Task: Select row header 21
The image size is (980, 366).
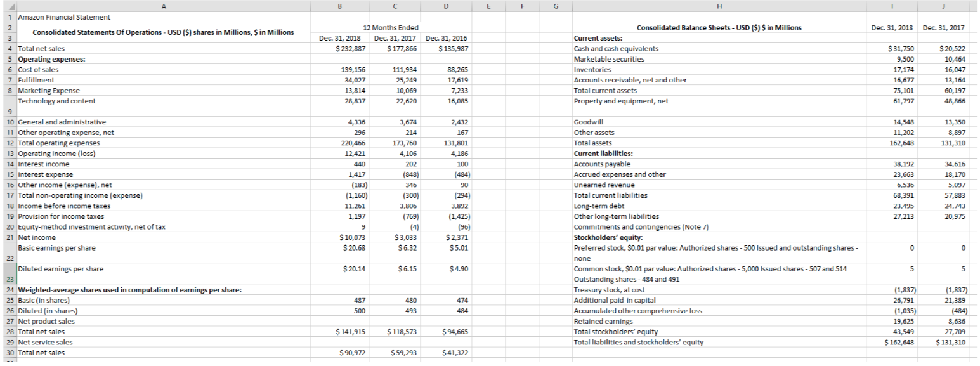Action: point(8,237)
